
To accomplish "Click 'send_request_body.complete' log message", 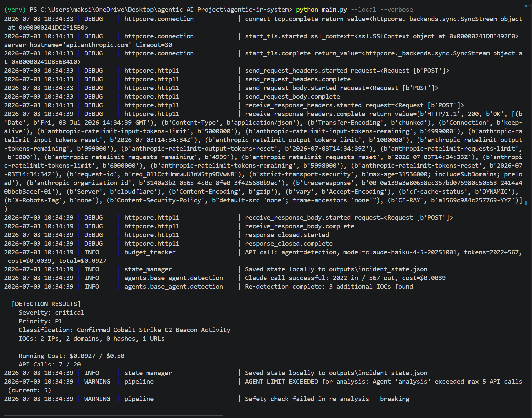I will 292,97.
